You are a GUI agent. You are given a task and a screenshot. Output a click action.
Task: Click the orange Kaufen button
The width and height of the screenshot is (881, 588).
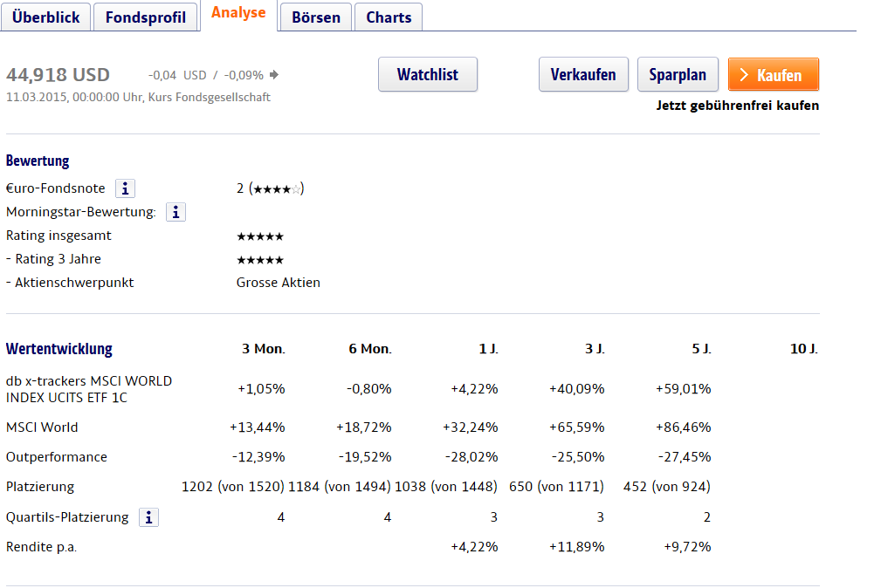pyautogui.click(x=773, y=74)
